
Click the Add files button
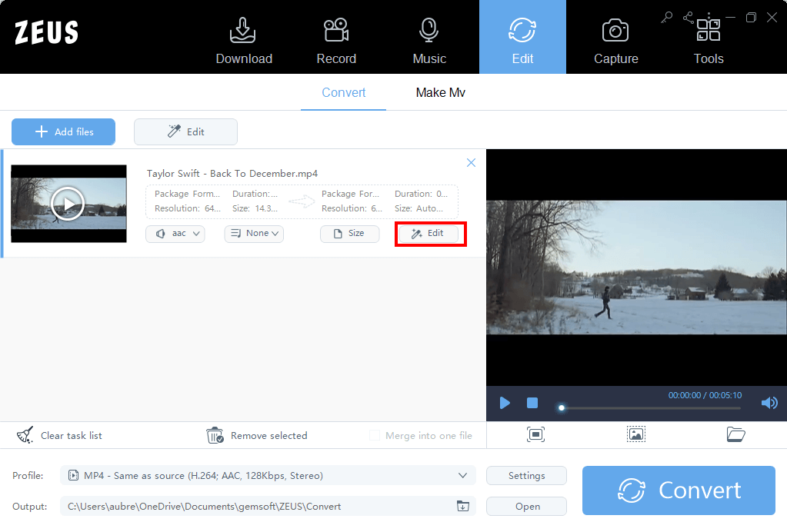(x=63, y=132)
